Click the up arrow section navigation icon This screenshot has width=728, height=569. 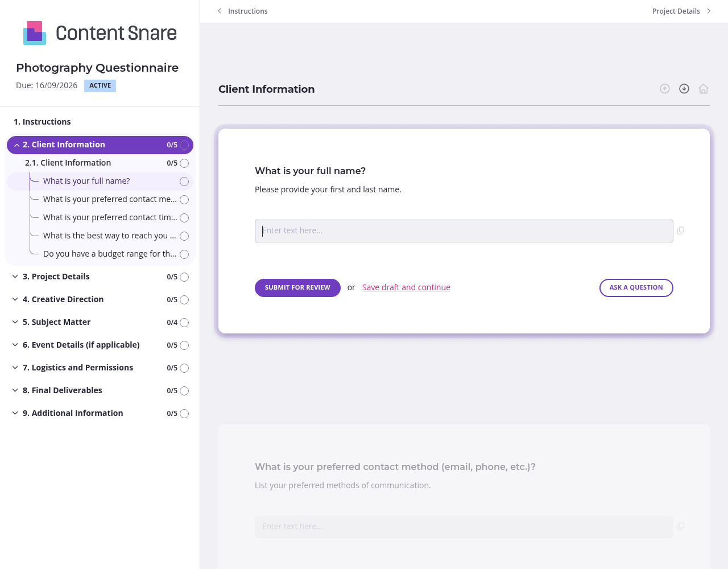pyautogui.click(x=665, y=89)
